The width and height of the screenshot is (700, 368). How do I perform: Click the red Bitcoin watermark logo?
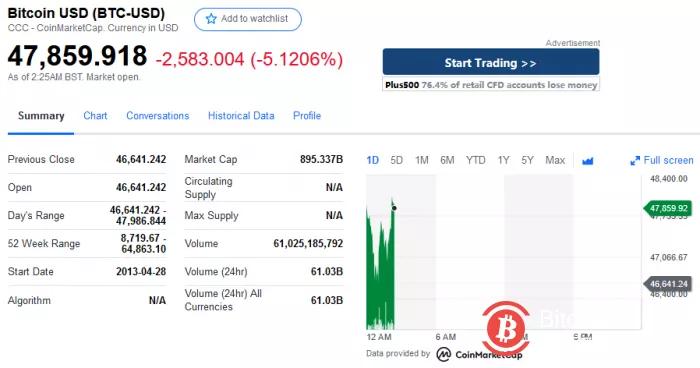(x=506, y=329)
